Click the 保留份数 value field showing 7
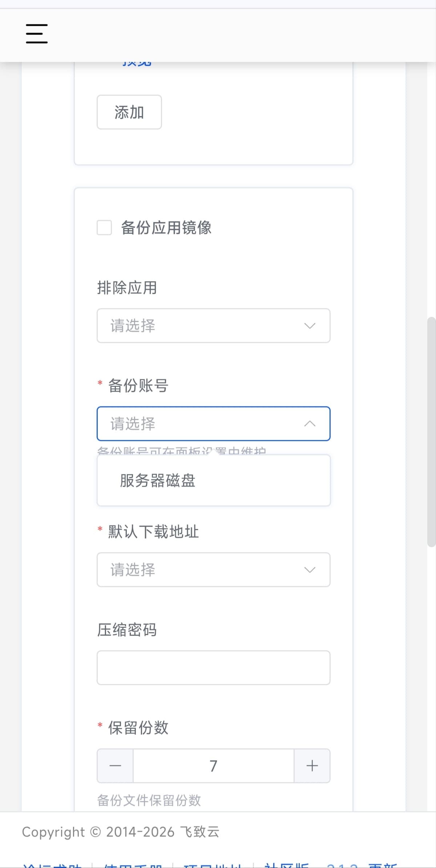 tap(213, 766)
